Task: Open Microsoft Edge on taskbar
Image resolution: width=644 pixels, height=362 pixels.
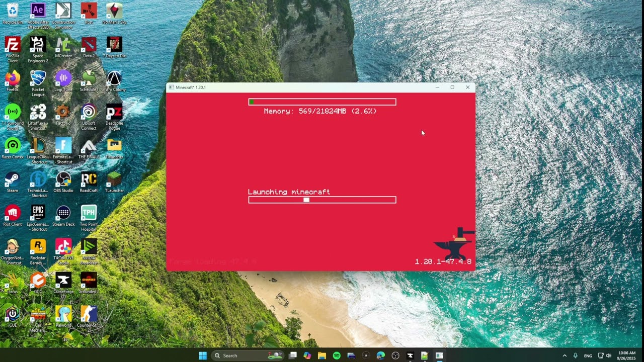Action: click(381, 355)
